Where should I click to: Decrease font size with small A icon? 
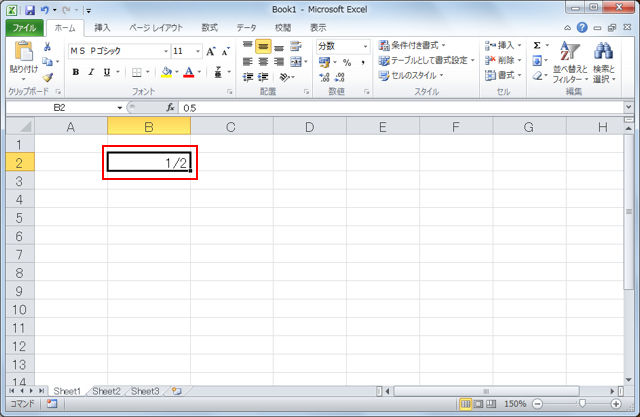pos(225,51)
